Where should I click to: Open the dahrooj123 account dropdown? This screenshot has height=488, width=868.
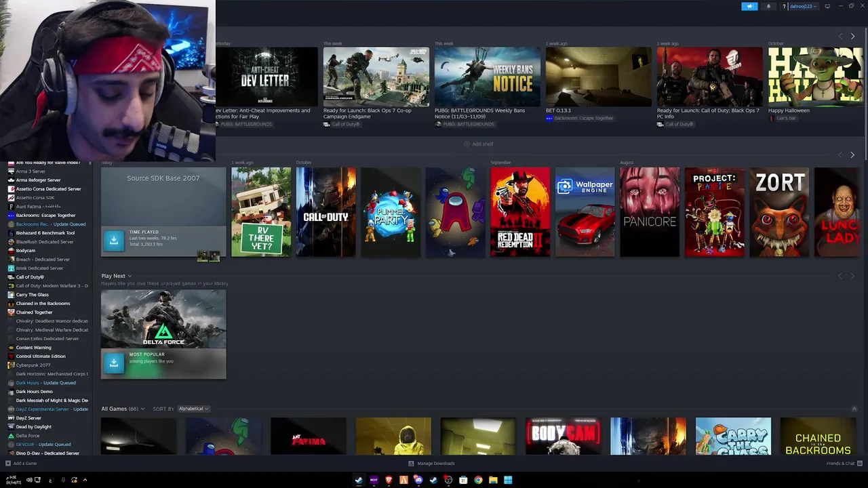803,6
